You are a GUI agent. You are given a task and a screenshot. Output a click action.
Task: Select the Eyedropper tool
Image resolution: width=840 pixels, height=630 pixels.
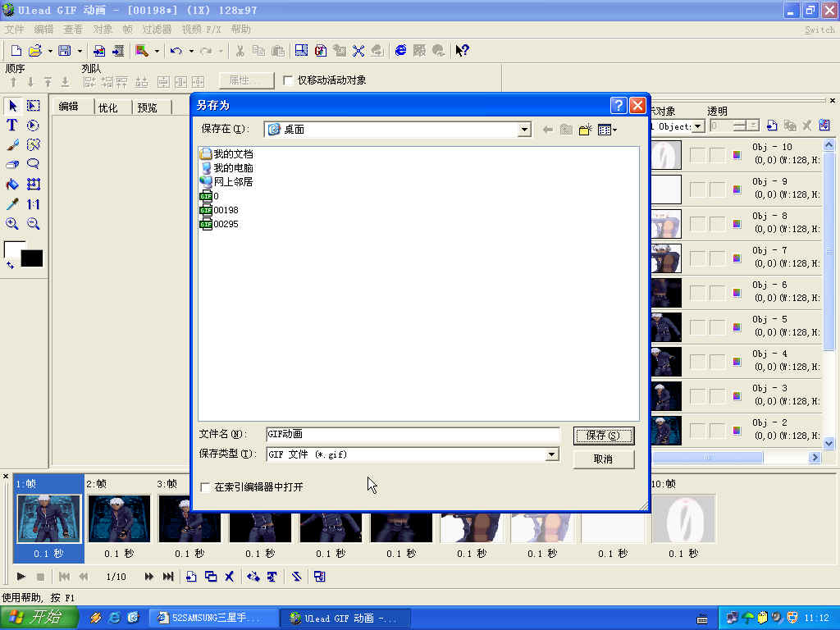tap(12, 204)
